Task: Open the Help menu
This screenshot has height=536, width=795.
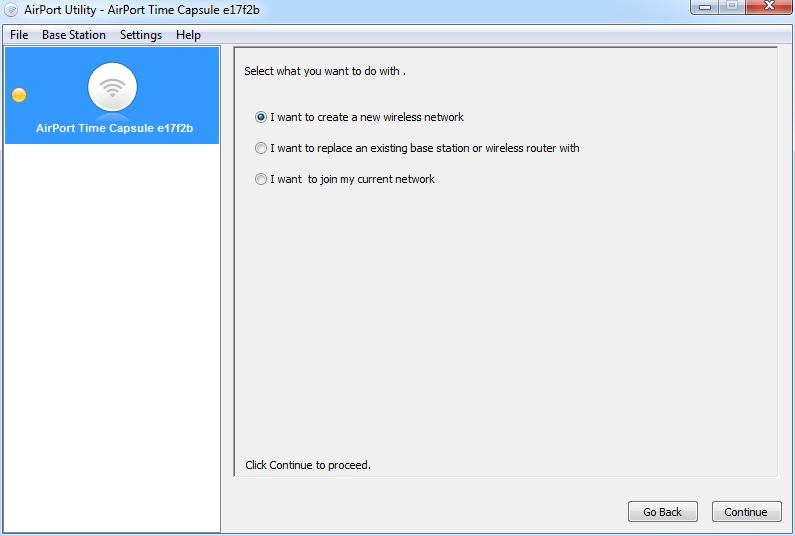Action: click(x=189, y=35)
